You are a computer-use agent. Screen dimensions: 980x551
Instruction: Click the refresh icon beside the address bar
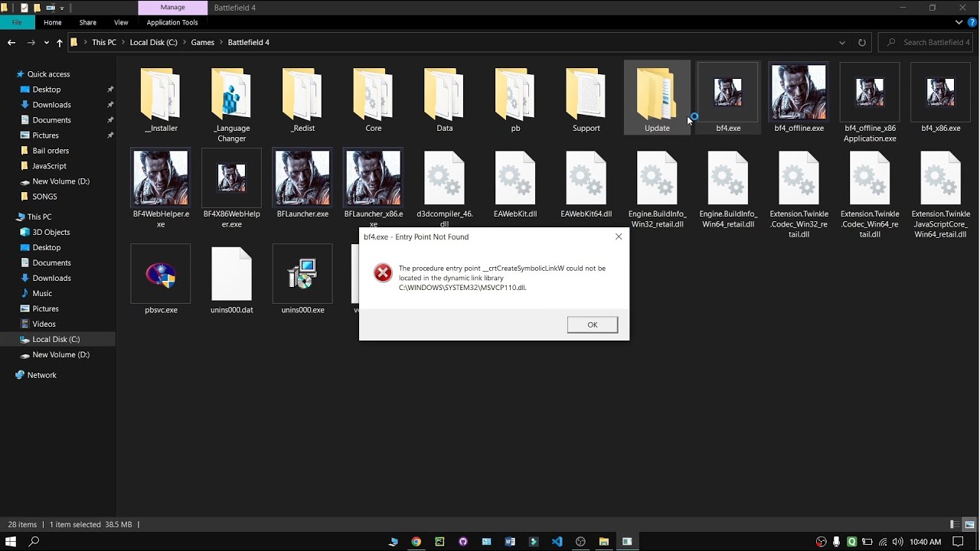tap(862, 43)
